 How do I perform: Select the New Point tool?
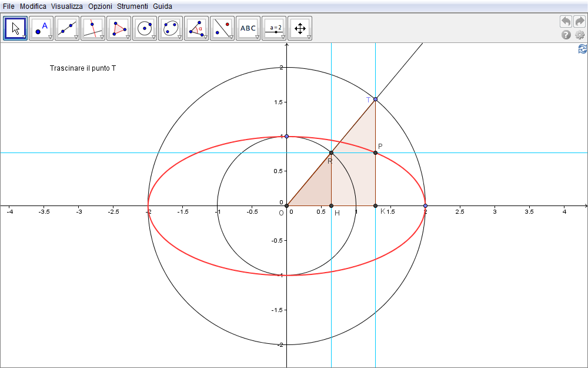coord(41,28)
